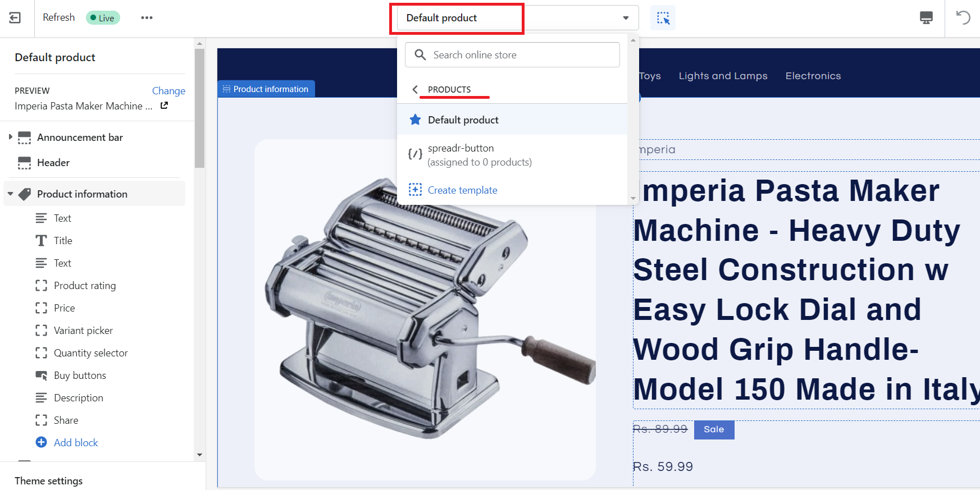Click the Add block plus icon
Screen dimensions: 980x490
[x=41, y=442]
